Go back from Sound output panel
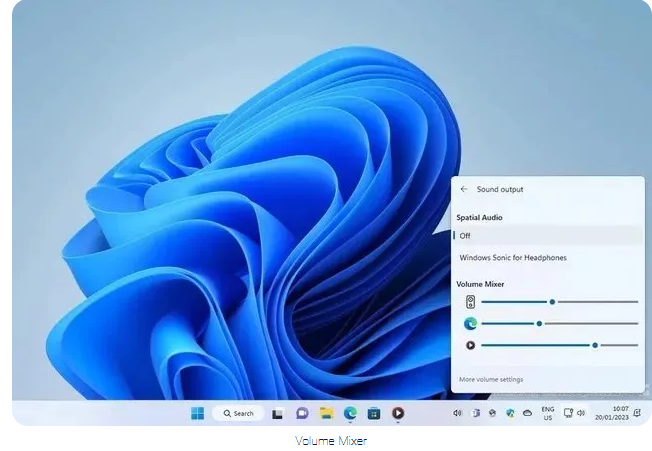This screenshot has height=451, width=652. (x=464, y=189)
